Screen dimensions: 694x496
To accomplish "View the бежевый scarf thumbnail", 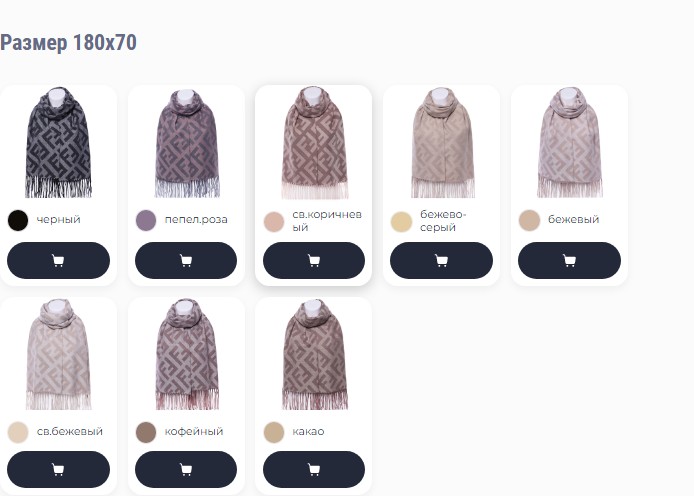I will point(570,142).
